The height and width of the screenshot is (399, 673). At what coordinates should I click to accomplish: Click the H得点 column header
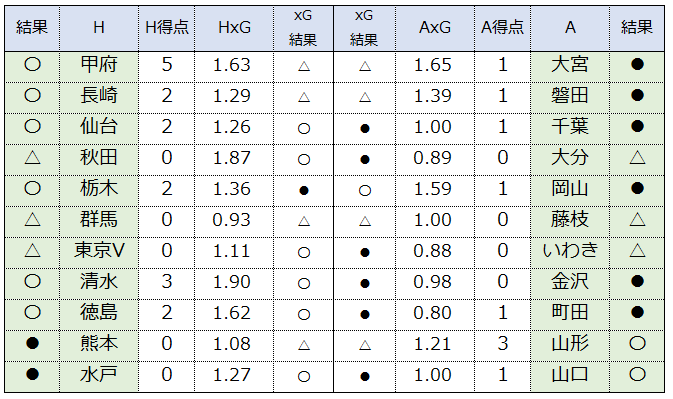tap(167, 28)
